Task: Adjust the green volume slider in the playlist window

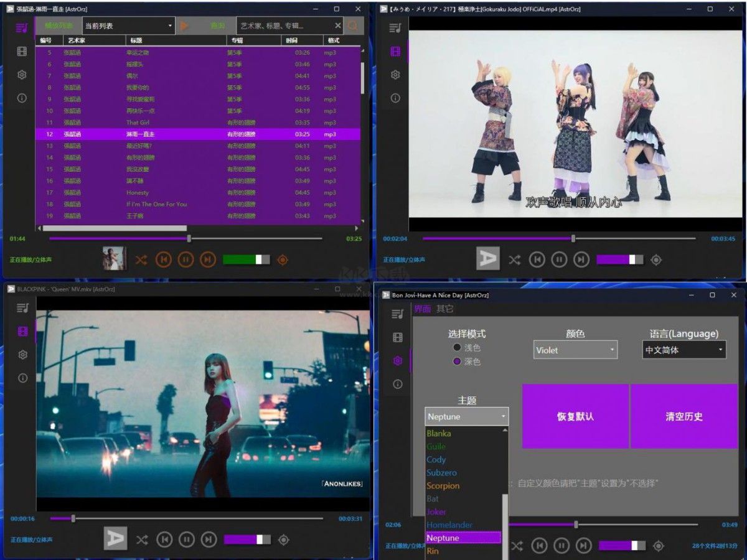Action: [x=246, y=259]
